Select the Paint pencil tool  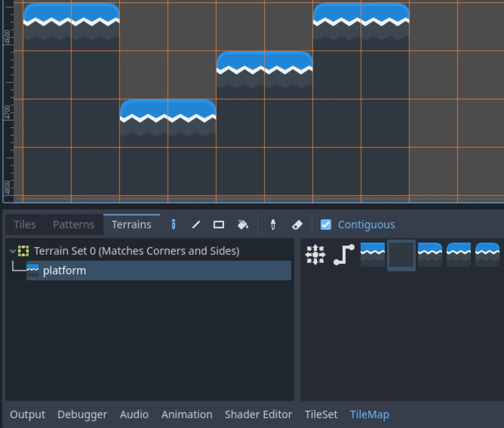pyautogui.click(x=173, y=224)
